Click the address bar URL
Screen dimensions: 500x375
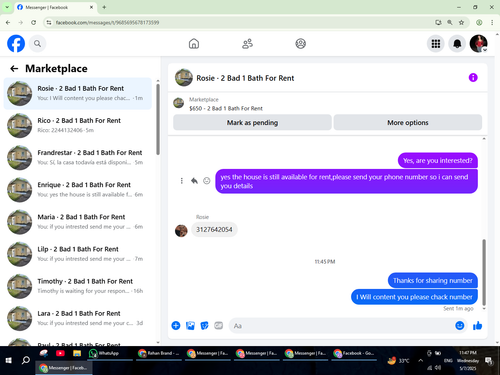(x=107, y=22)
